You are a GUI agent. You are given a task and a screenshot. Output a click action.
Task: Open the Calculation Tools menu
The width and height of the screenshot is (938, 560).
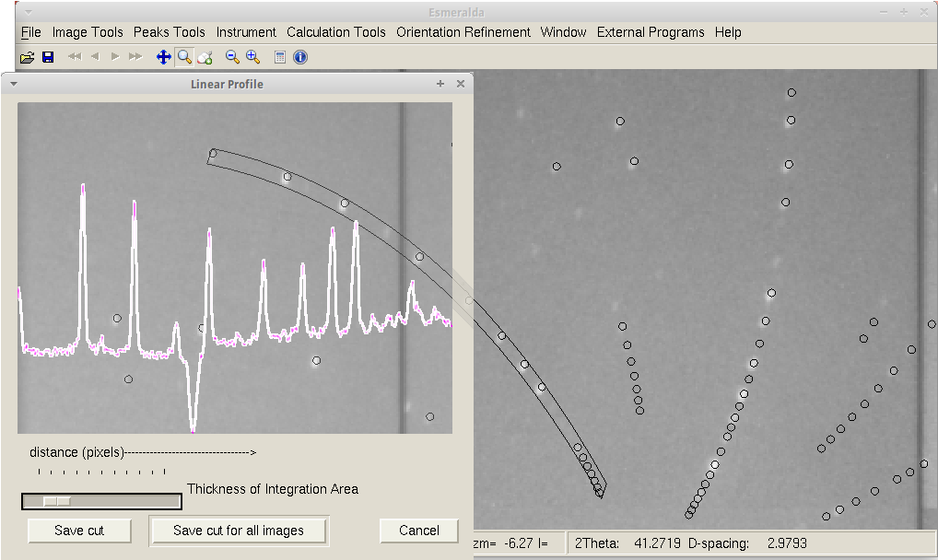point(336,32)
